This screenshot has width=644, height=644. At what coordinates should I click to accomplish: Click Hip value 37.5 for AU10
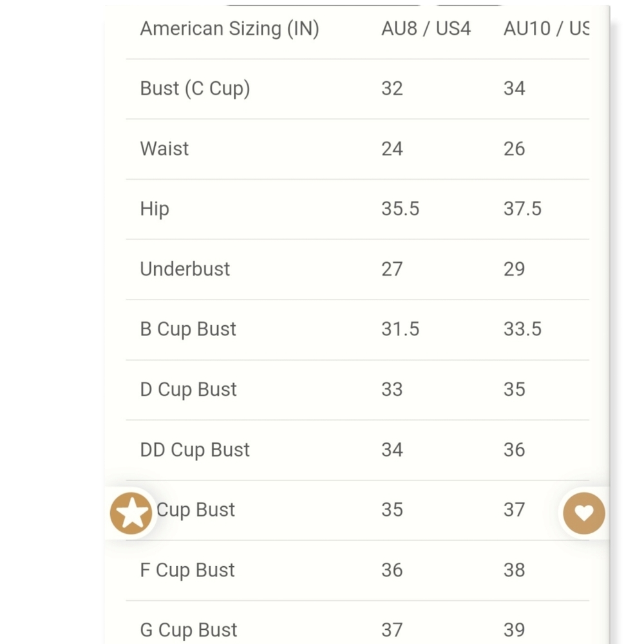pos(522,209)
